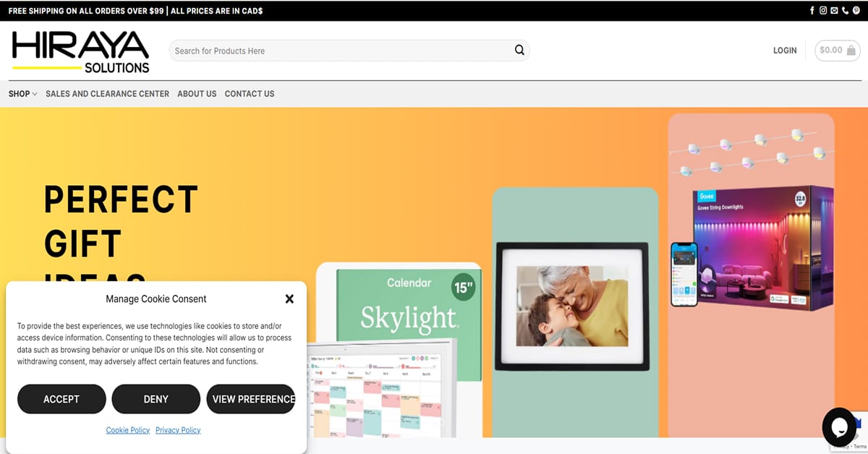868x454 pixels.
Task: Click the Govee String Downlights box
Action: click(x=762, y=249)
